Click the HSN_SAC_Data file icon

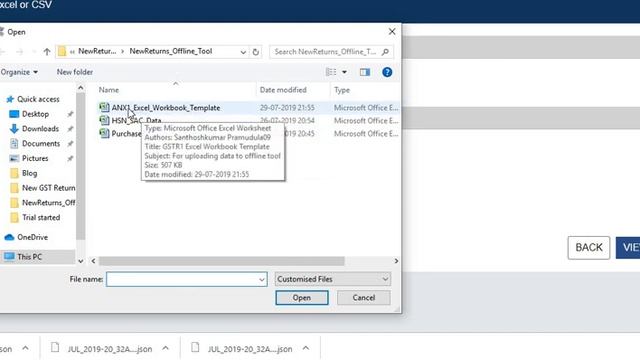[x=104, y=120]
